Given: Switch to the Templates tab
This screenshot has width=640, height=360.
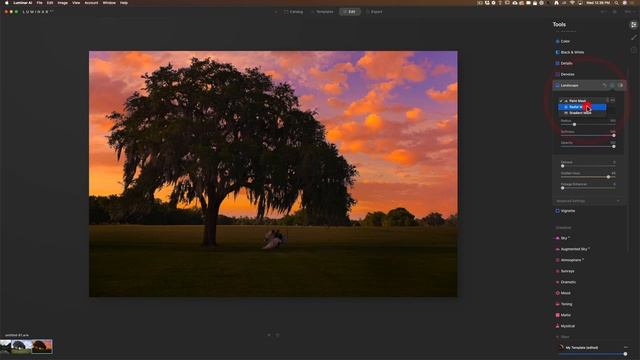Looking at the screenshot, I should [x=322, y=12].
